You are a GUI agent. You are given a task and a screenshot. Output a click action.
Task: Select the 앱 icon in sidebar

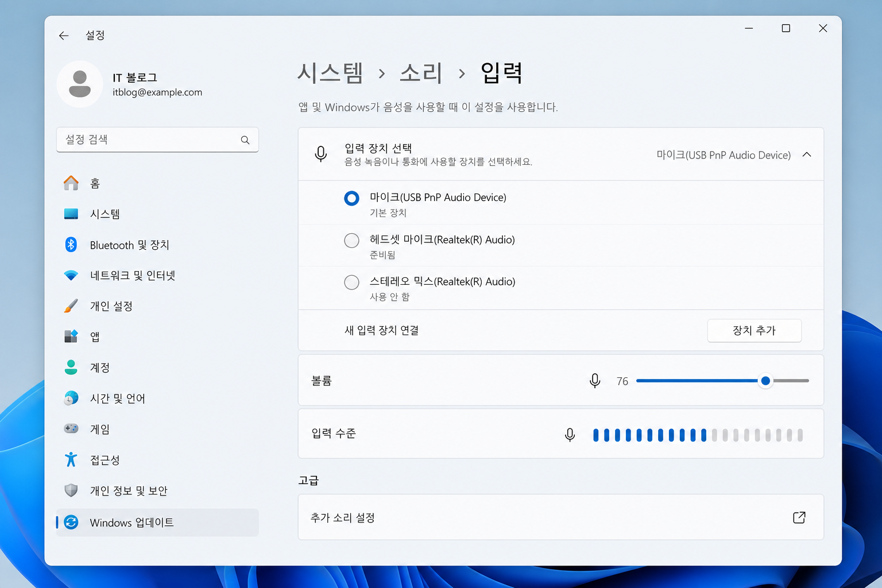(71, 336)
